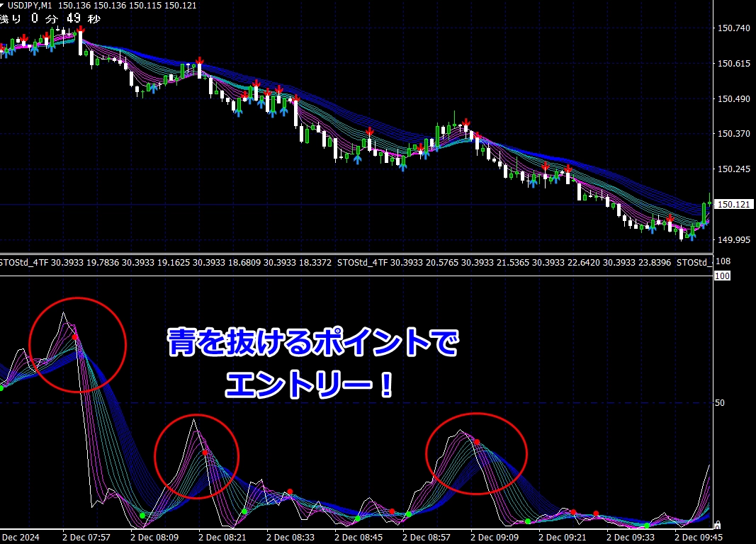Image resolution: width=756 pixels, height=544 pixels.
Task: Click the 149.995 price axis label
Action: click(x=734, y=240)
